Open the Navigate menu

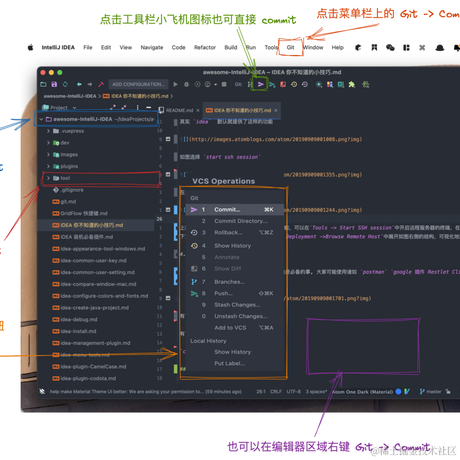click(152, 47)
